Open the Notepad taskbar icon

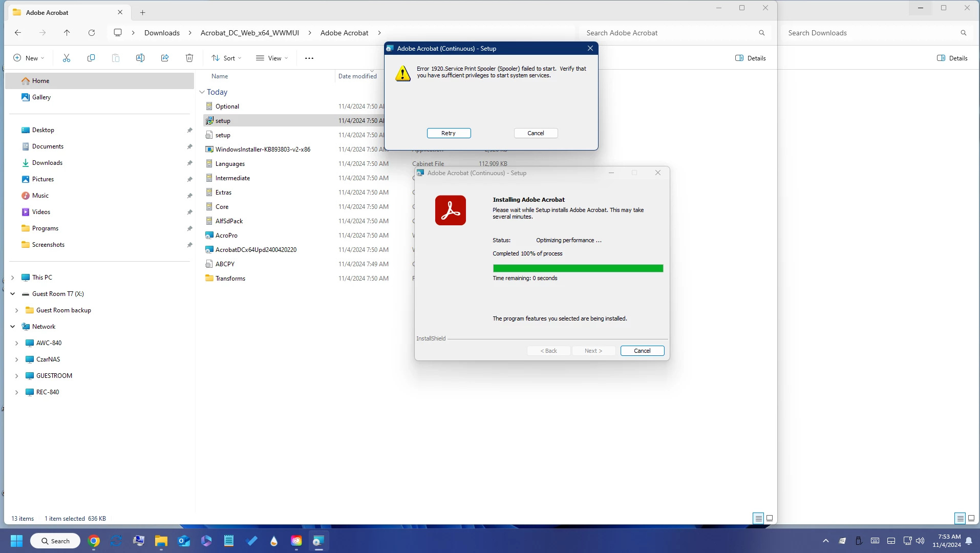(x=229, y=541)
